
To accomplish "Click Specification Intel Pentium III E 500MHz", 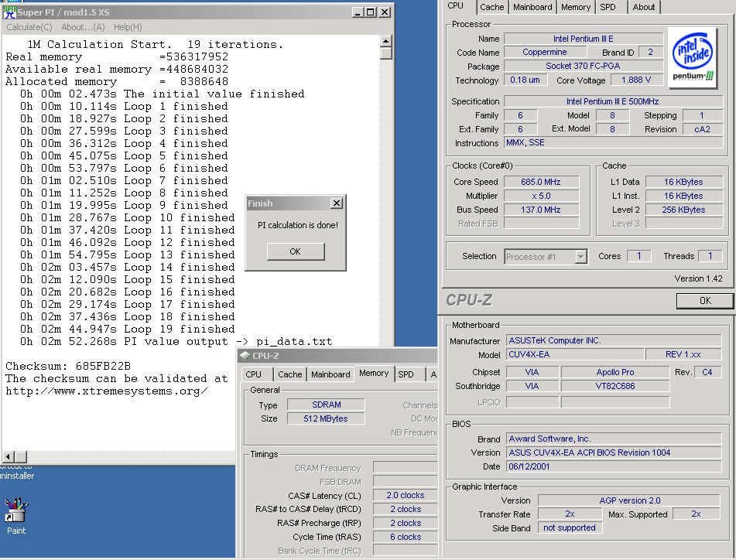I will click(x=612, y=101).
